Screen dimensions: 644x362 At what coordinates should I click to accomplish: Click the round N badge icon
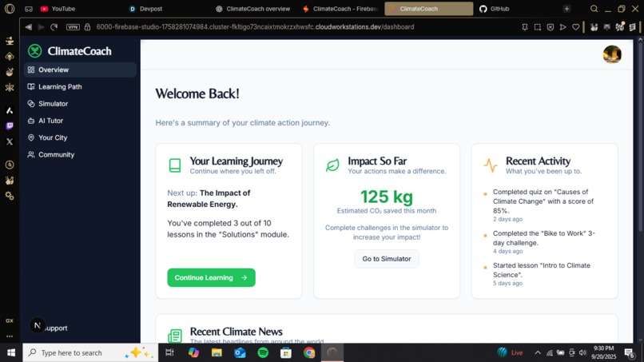tap(38, 325)
